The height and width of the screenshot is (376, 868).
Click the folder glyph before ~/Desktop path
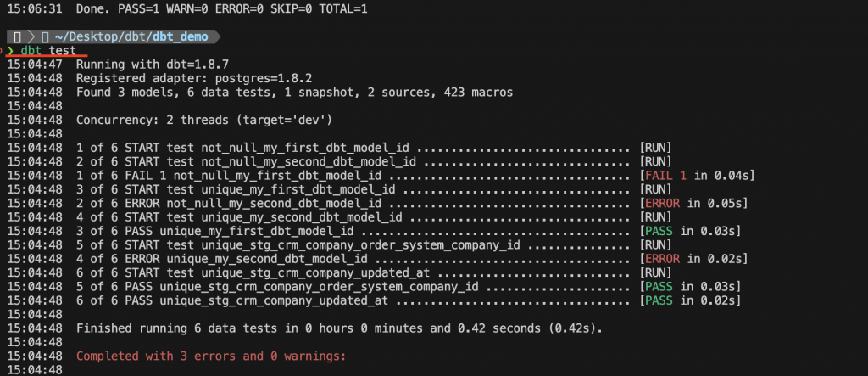coord(46,37)
